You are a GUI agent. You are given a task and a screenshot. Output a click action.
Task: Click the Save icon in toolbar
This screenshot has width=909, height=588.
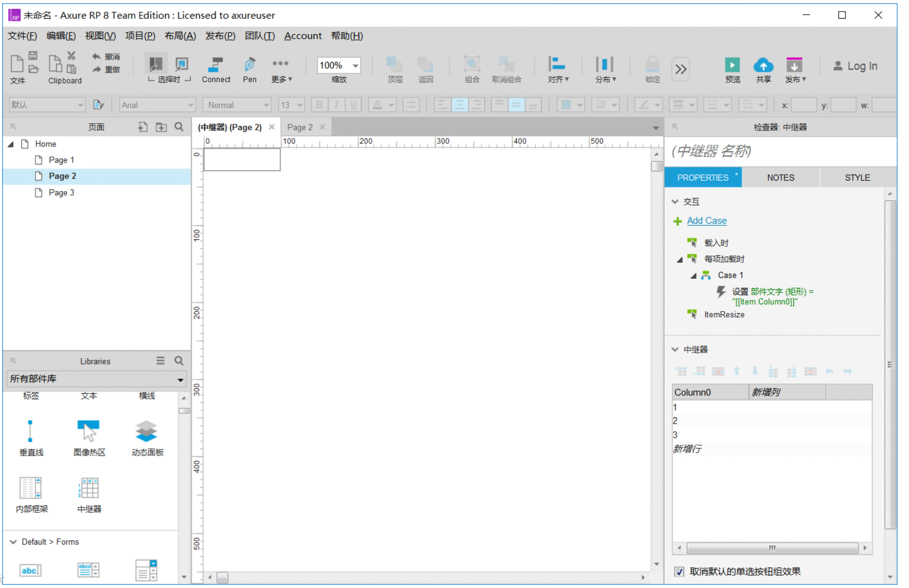(33, 55)
